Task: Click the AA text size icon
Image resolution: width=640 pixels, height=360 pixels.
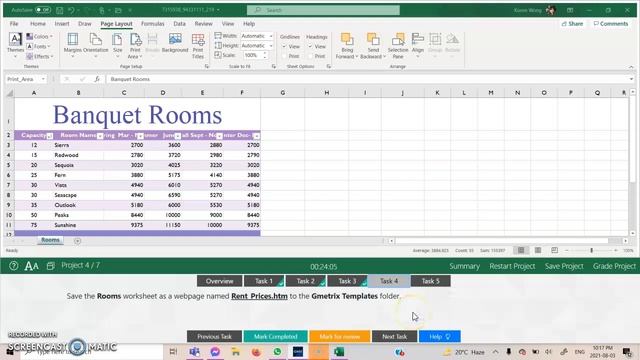Action: [31, 266]
